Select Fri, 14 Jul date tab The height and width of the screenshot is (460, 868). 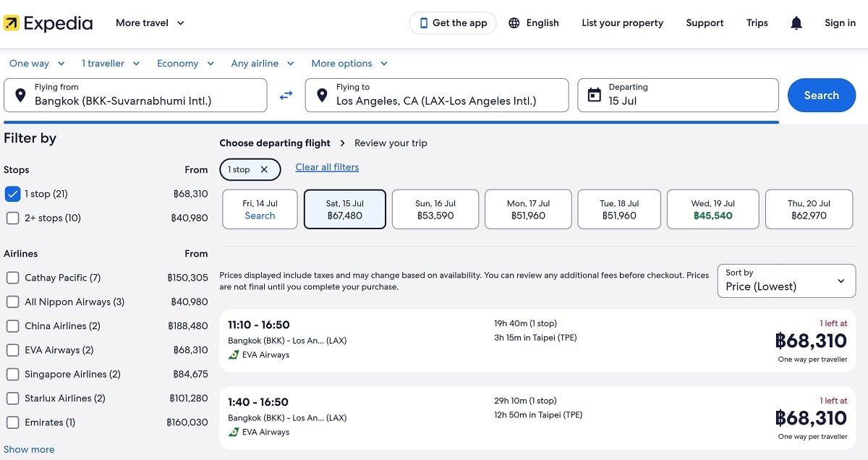(x=260, y=209)
